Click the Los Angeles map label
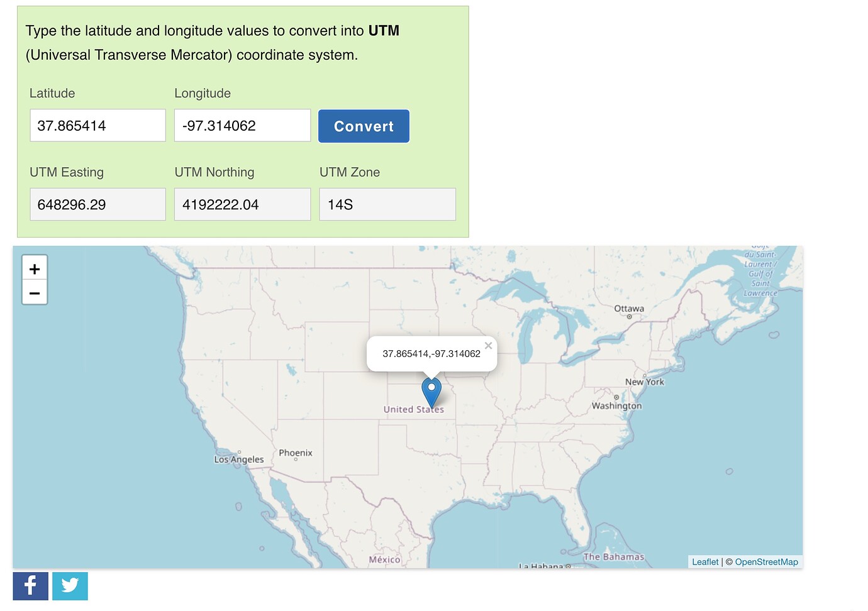This screenshot has width=868, height=611. pos(239,460)
